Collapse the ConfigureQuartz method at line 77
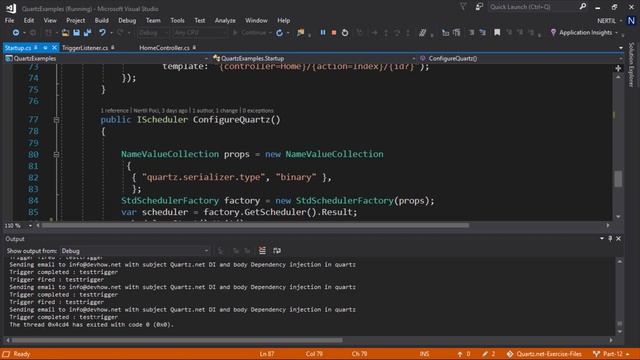 pyautogui.click(x=56, y=120)
